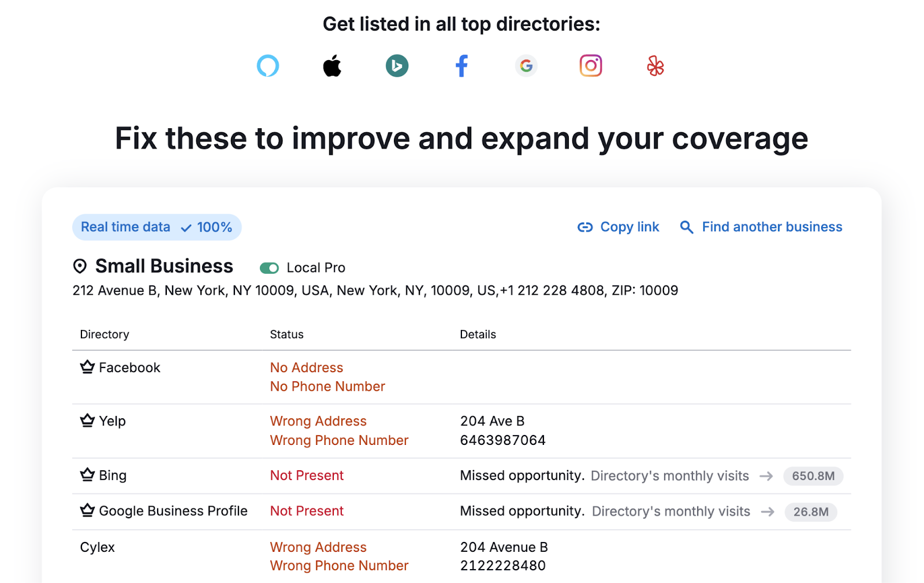The image size is (924, 583).
Task: Toggle the Local Pro switch off
Action: 269,268
